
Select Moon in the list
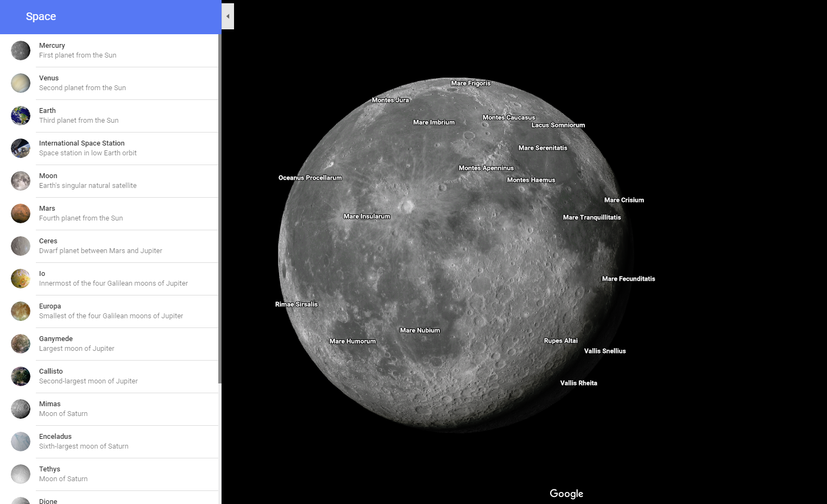87,181
